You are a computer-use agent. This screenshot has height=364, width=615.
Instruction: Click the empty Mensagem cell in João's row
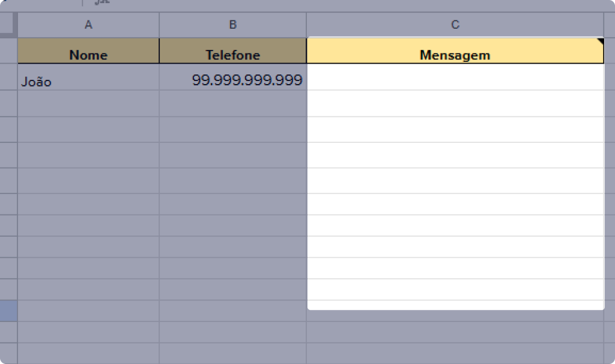(x=455, y=78)
